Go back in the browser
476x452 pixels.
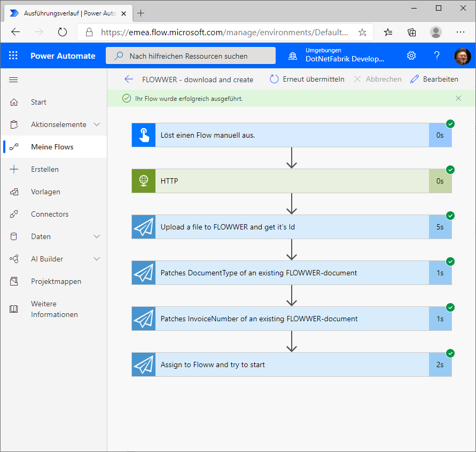coord(15,32)
